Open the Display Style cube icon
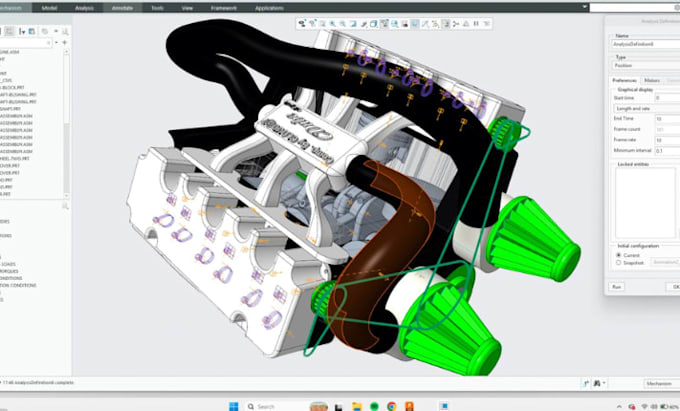Viewport: 680px width, 411px height. (373, 23)
